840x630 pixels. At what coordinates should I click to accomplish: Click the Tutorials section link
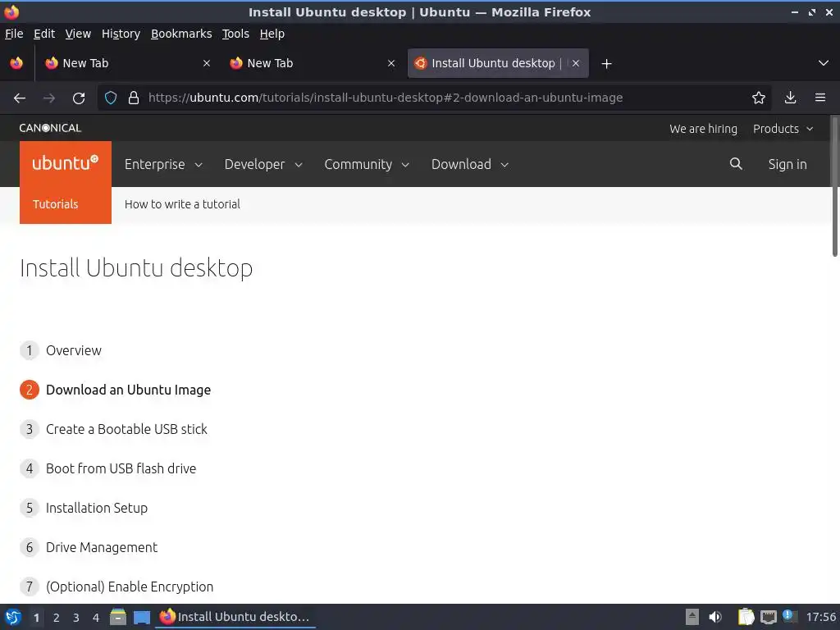[55, 204]
